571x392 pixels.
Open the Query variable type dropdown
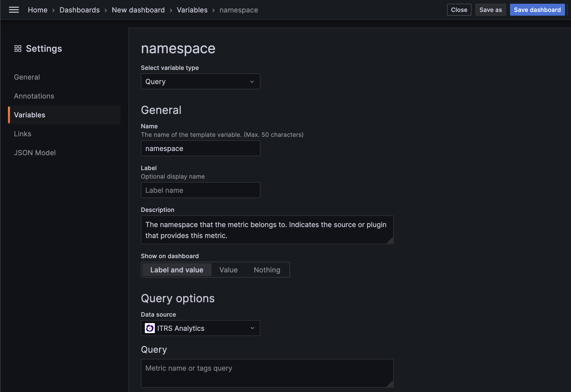pos(197,82)
